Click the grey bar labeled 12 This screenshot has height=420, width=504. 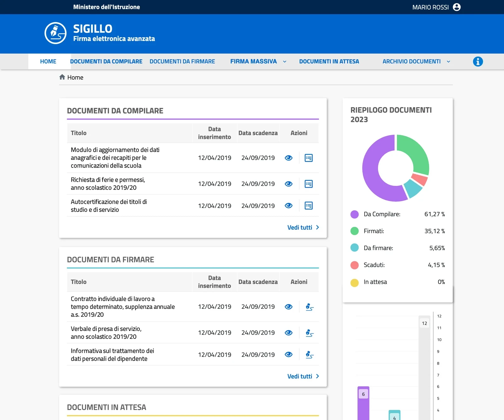[424, 368]
